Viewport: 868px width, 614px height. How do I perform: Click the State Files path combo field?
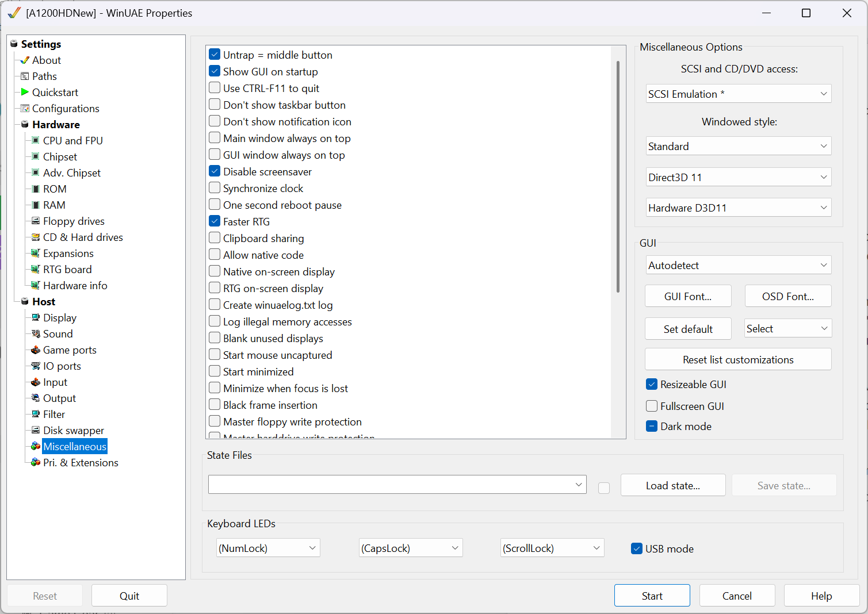click(391, 485)
